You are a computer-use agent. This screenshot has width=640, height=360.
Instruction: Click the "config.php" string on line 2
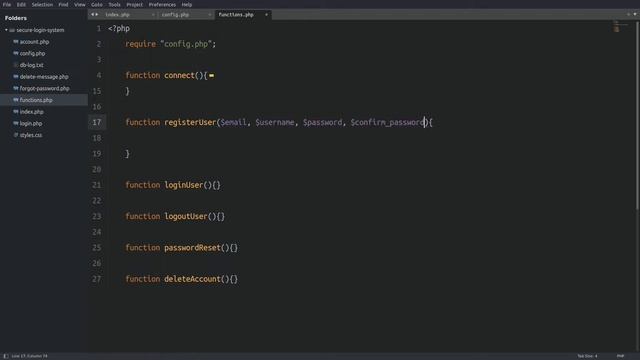click(186, 44)
